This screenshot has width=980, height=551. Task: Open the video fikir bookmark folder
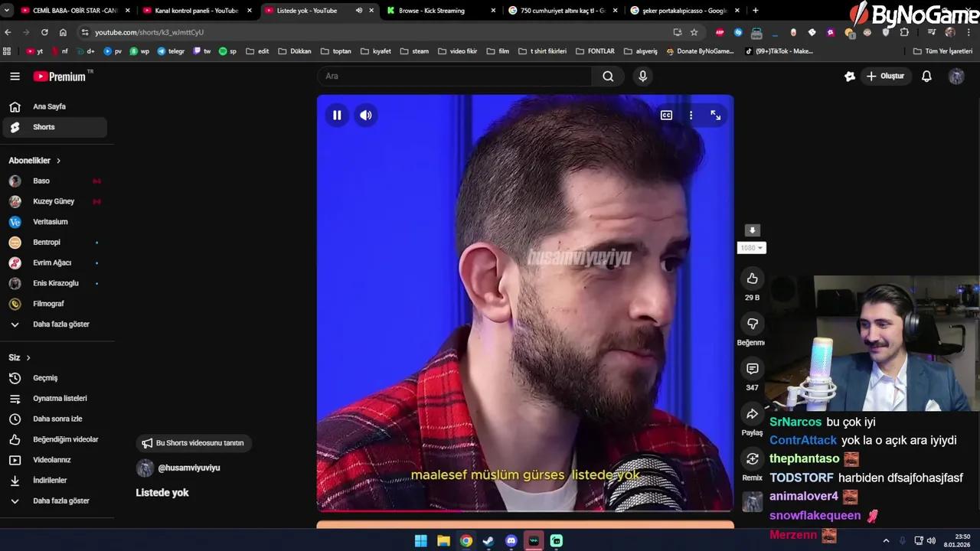(x=456, y=51)
